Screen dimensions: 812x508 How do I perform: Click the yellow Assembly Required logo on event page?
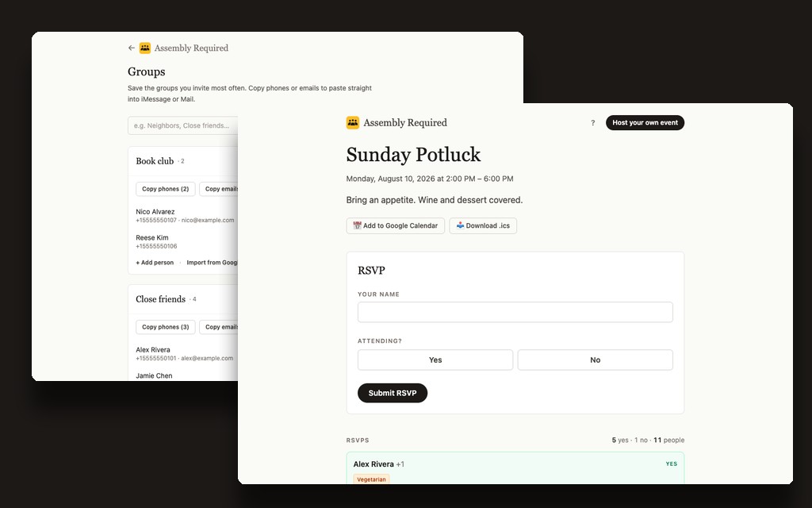(x=353, y=122)
